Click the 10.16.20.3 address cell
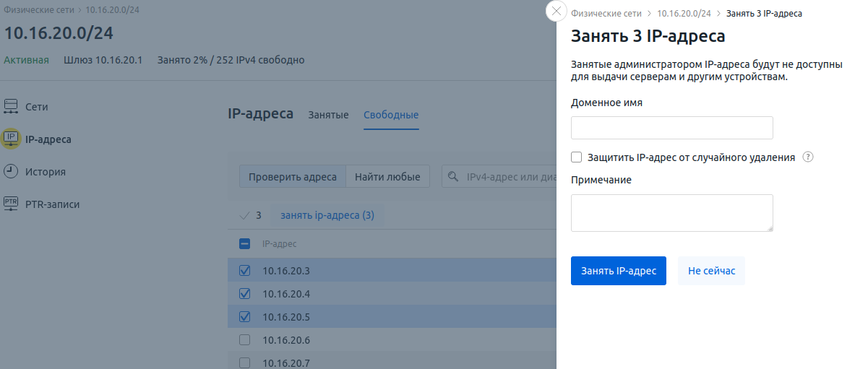This screenshot has height=369, width=868. click(286, 271)
